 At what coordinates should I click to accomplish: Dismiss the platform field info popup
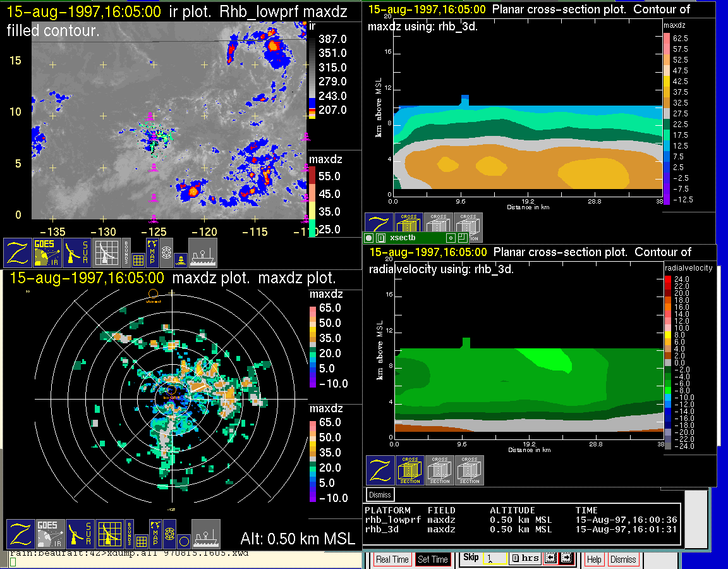tap(380, 494)
